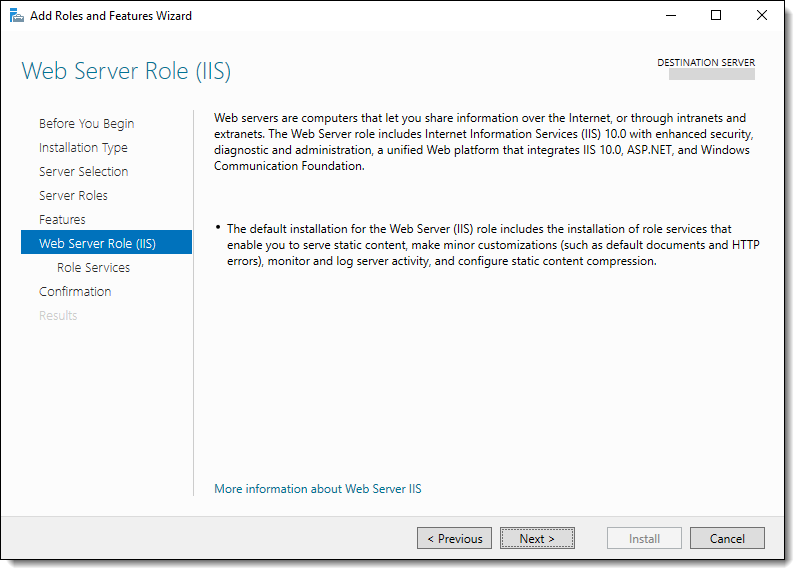Close the Add Roles and Features Wizard
This screenshot has height=575, width=800.
coord(761,16)
